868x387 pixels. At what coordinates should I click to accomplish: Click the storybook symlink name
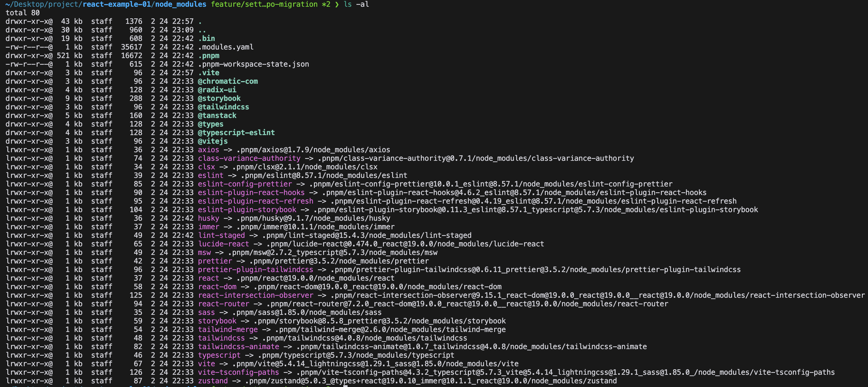pyautogui.click(x=217, y=321)
